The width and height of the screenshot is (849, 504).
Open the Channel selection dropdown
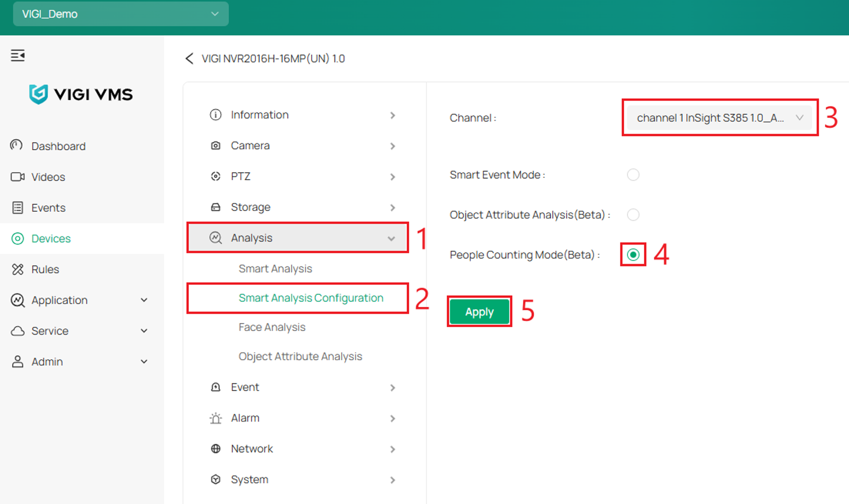pyautogui.click(x=719, y=118)
